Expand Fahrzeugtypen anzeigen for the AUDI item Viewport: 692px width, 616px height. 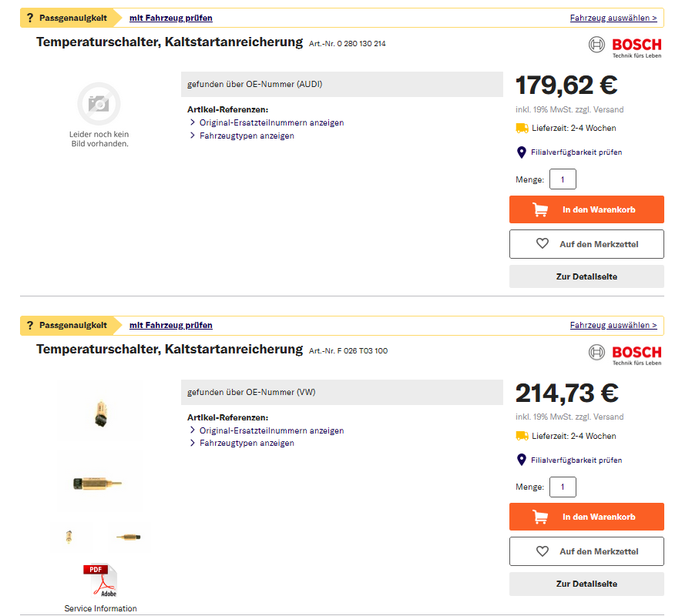coord(247,136)
